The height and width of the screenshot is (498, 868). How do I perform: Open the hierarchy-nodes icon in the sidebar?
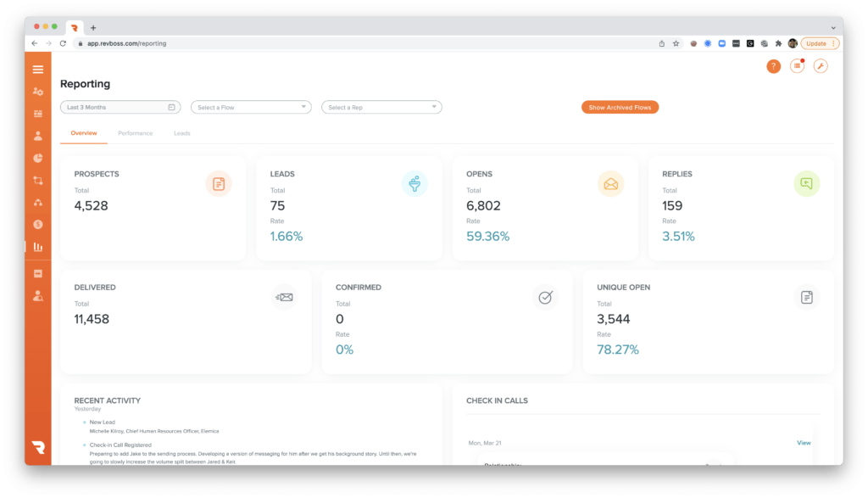click(37, 203)
